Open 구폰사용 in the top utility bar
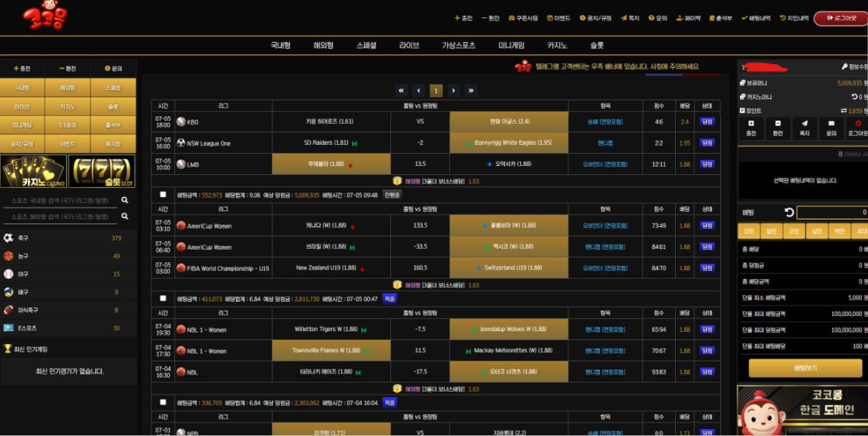Viewport: 868px width, 436px height. point(524,18)
